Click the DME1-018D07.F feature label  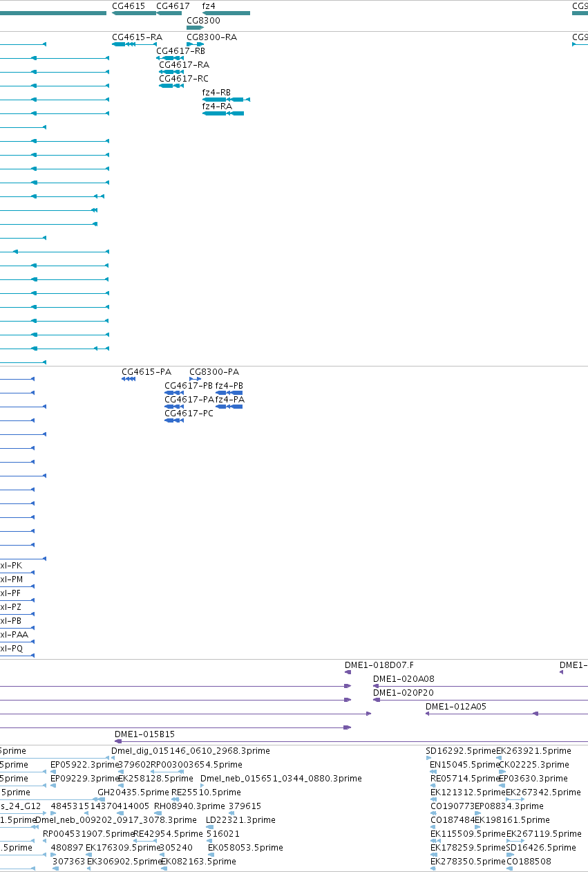pyautogui.click(x=379, y=665)
